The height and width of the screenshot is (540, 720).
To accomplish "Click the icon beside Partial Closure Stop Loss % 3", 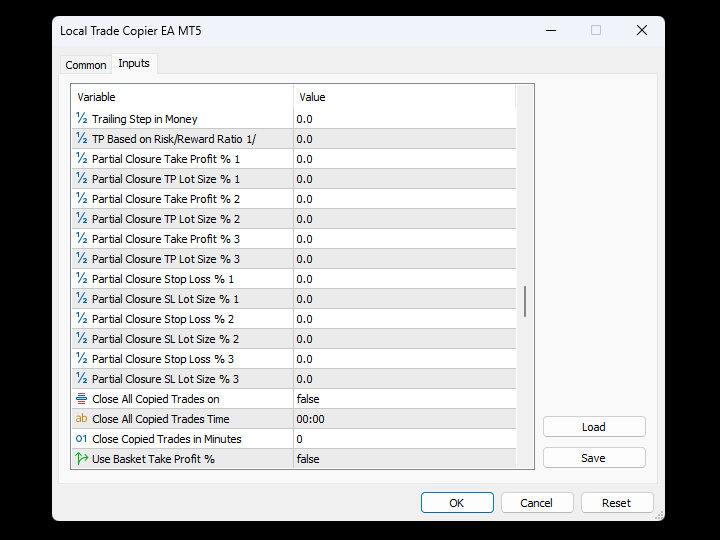I will (82, 358).
